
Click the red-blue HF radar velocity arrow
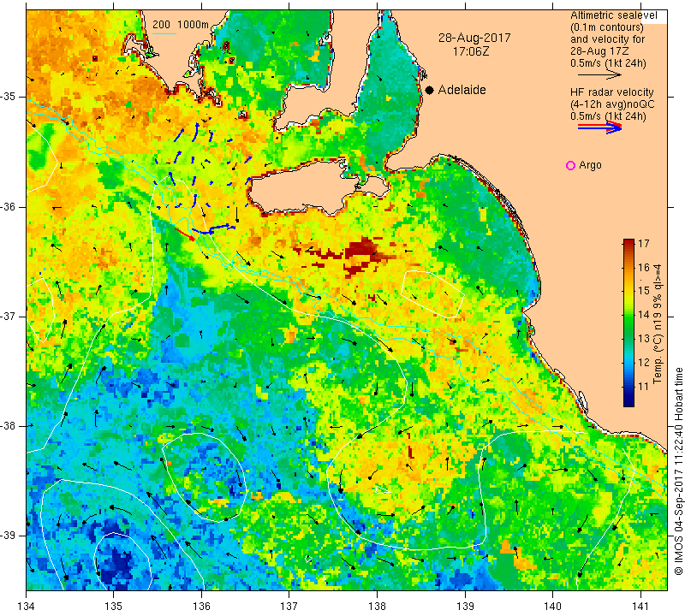[599, 127]
